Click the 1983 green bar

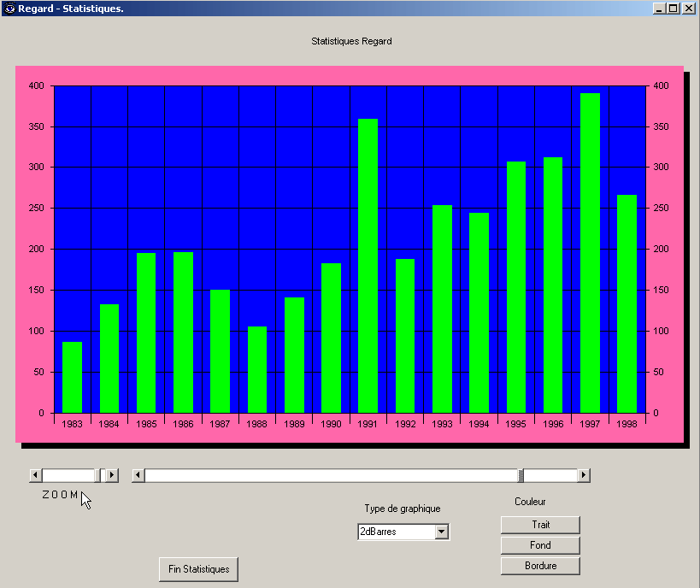coord(72,377)
